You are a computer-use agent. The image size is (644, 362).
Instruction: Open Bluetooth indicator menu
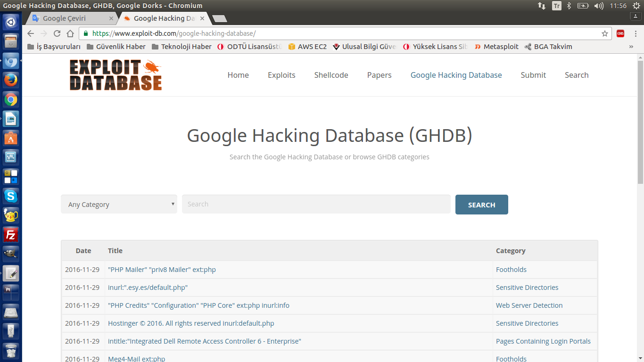(569, 6)
